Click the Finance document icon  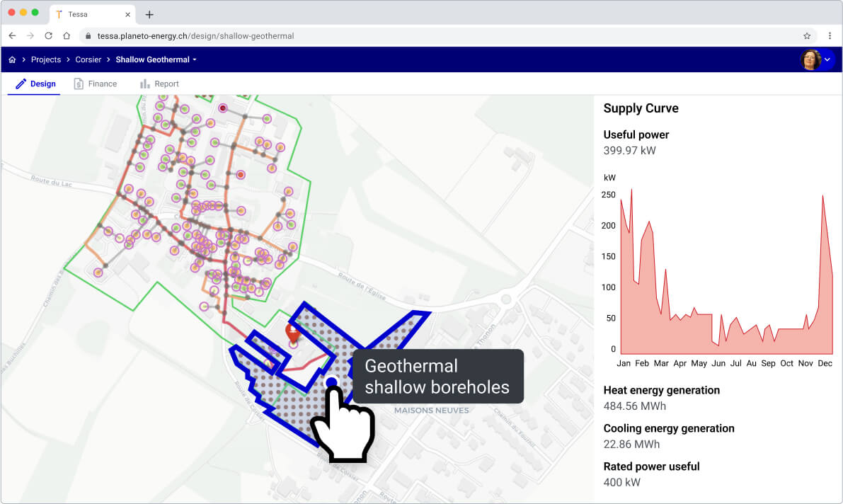coord(78,84)
